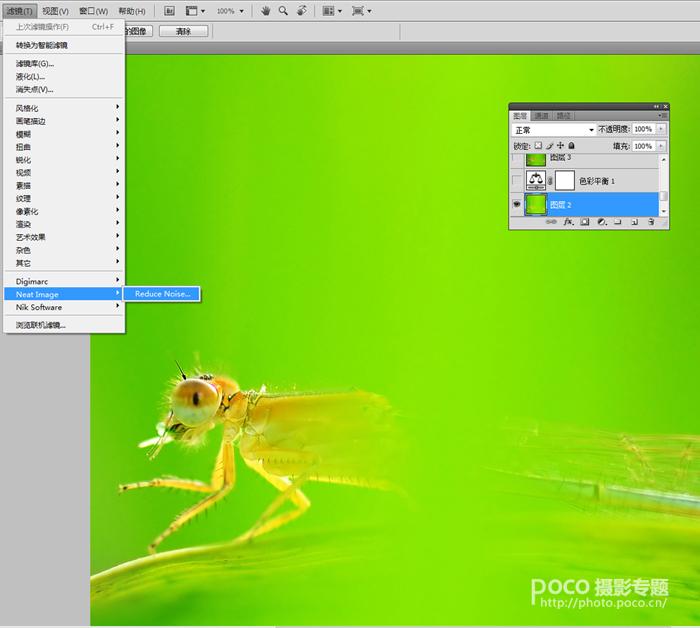Switch to the channels tab in panel
Screen dimensions: 700x628
(540, 116)
